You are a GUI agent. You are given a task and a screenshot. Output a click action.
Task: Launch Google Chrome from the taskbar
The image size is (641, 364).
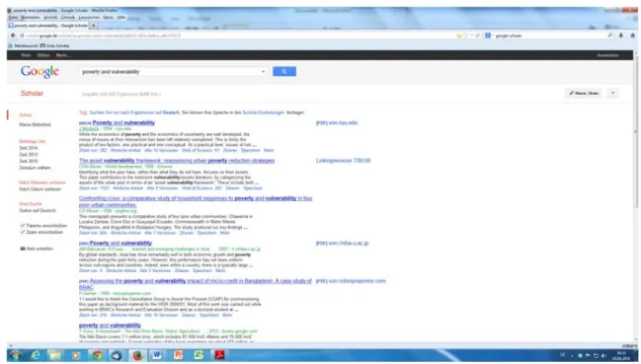(97, 355)
